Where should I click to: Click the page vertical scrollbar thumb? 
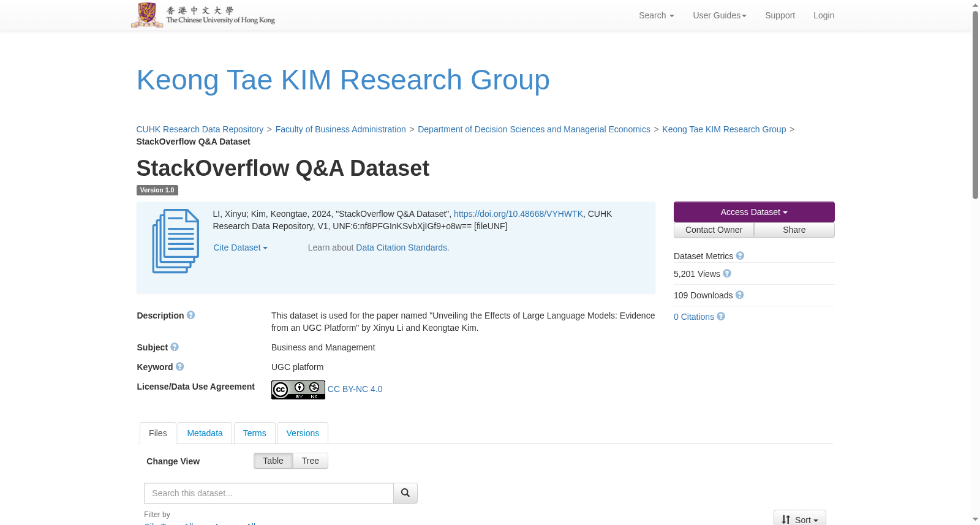(x=975, y=104)
